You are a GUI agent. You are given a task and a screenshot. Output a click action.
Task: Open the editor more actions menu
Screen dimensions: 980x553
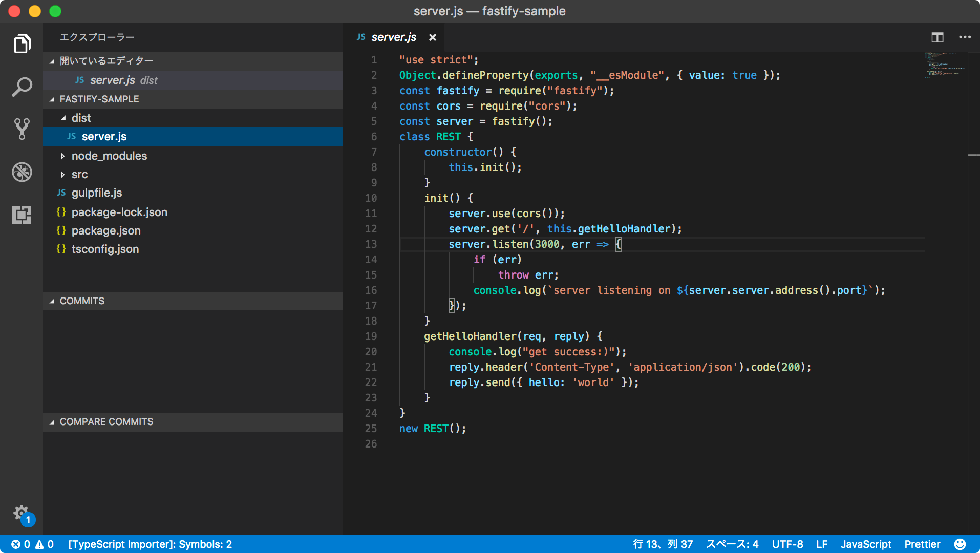pyautogui.click(x=965, y=37)
